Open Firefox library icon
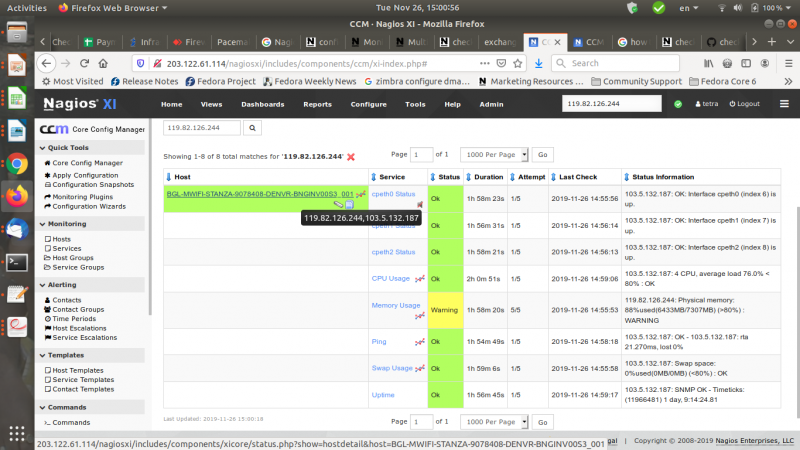Viewport: 800px width, 450px height. tap(709, 63)
